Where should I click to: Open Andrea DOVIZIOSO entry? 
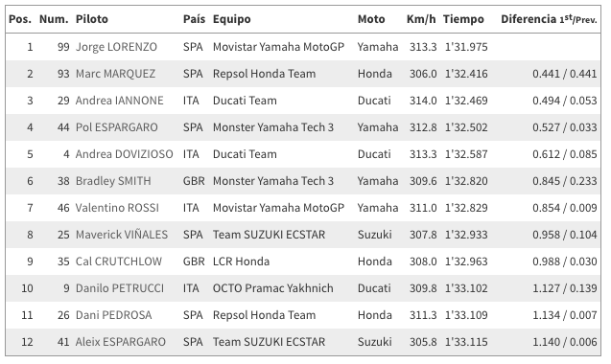pos(124,154)
